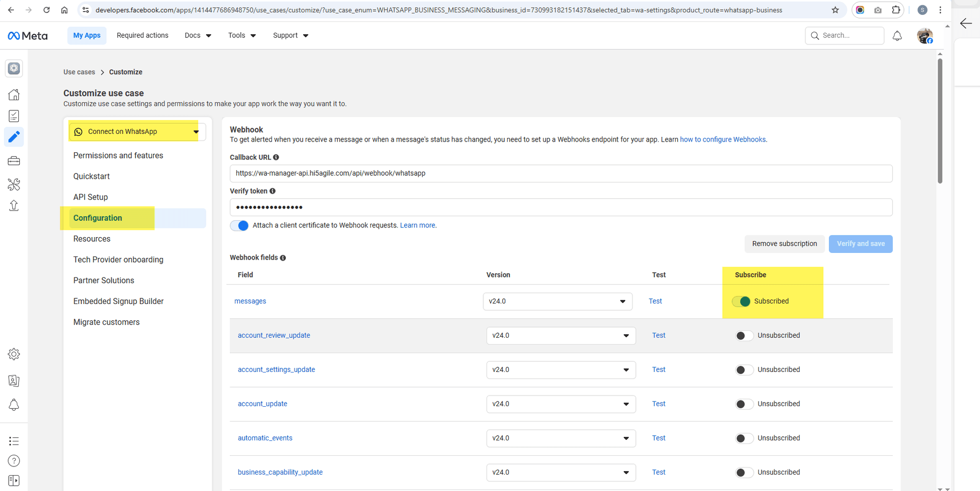Open Permissions and features menu item
This screenshot has height=491, width=980.
[118, 155]
